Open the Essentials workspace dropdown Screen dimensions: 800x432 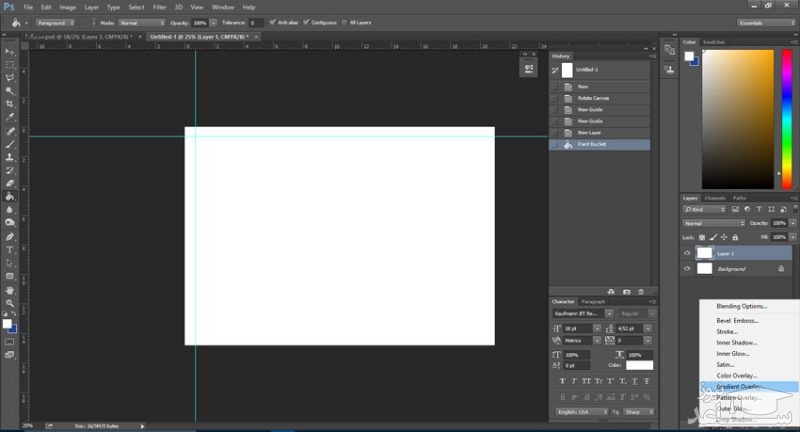[764, 22]
